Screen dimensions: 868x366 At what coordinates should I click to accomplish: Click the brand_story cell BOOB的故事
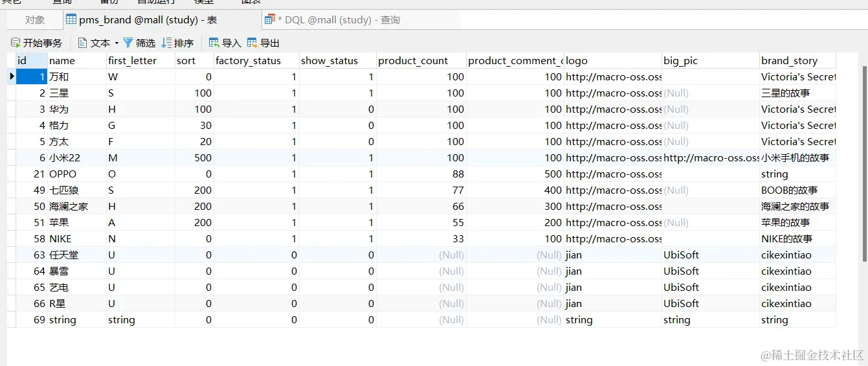pyautogui.click(x=797, y=190)
